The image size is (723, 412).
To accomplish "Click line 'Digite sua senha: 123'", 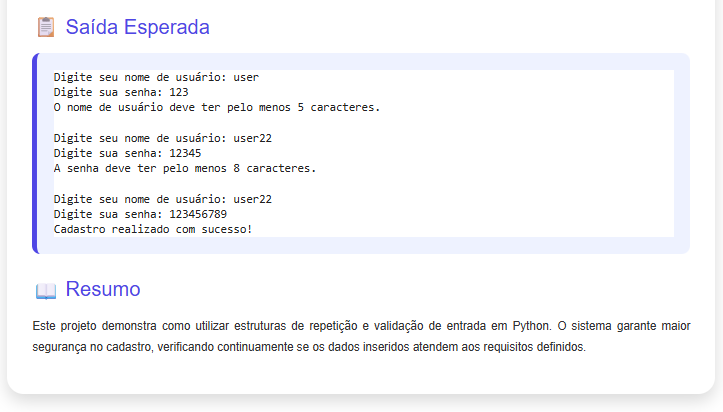I will point(121,92).
